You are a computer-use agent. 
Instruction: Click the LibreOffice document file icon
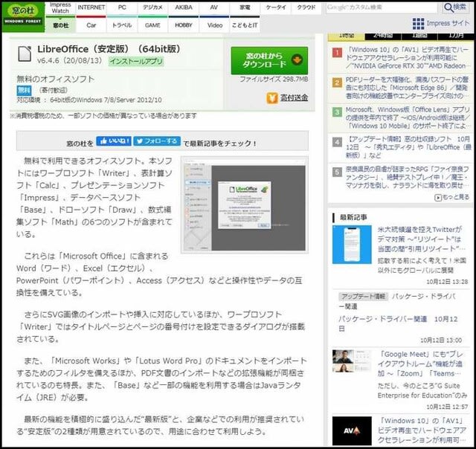[x=25, y=54]
